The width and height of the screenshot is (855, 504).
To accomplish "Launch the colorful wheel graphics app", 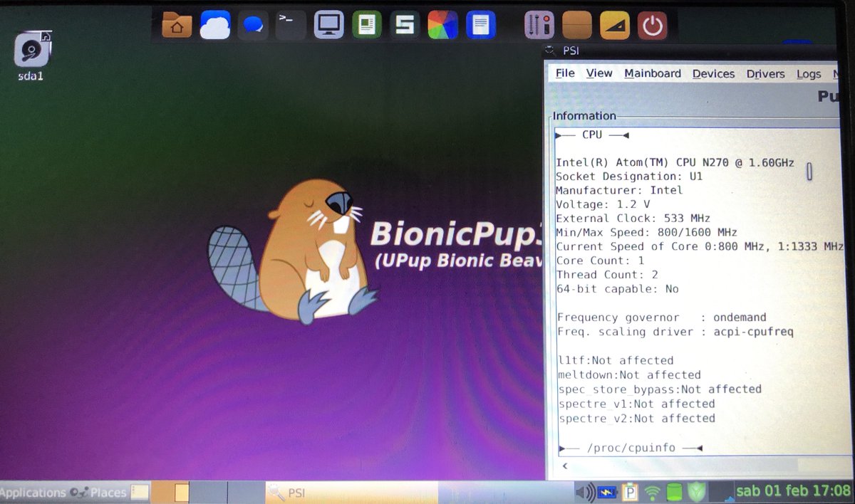I will 442,25.
